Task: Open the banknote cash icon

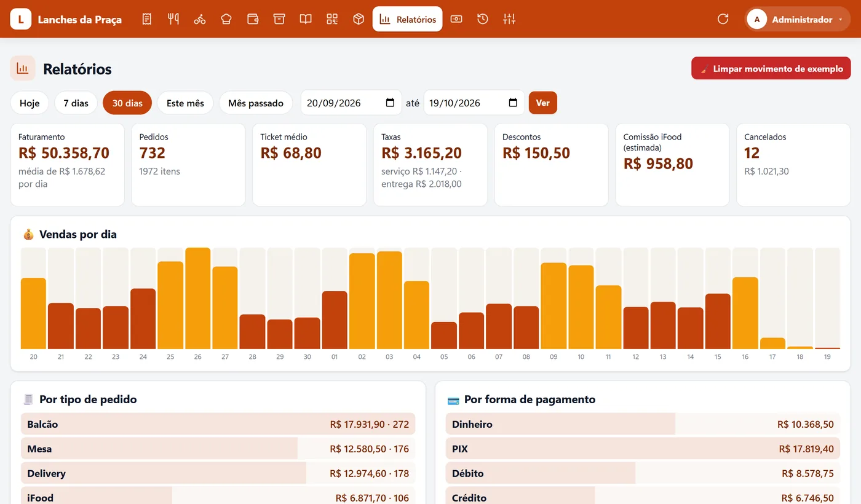Action: point(456,19)
